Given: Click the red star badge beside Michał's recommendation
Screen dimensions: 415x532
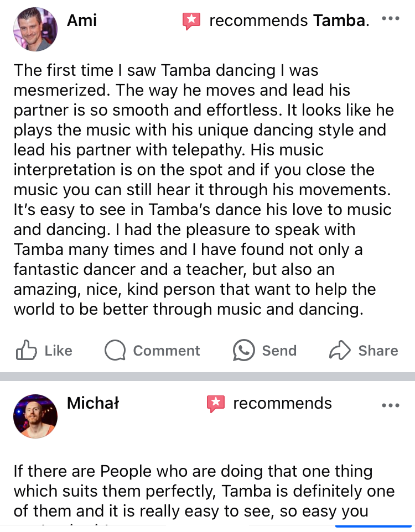Looking at the screenshot, I should click(x=215, y=404).
